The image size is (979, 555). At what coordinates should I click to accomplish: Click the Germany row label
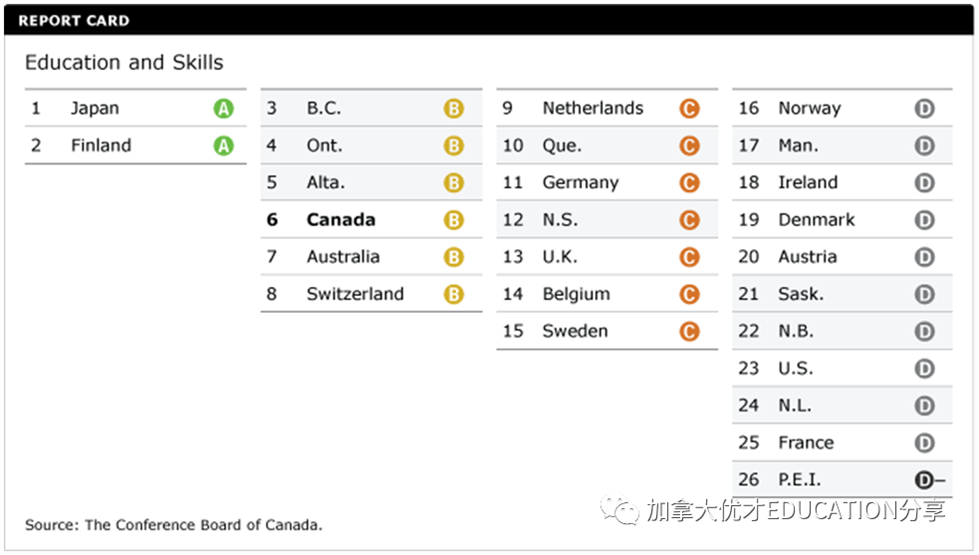coord(580,183)
